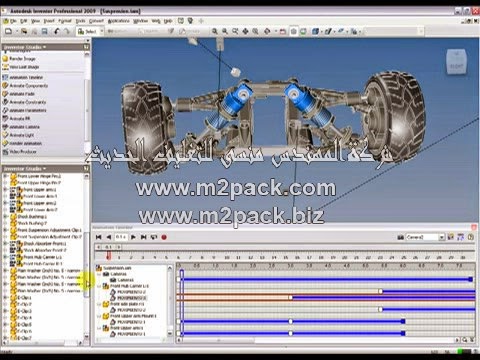Expand the Select mode dropdown arrow
The height and width of the screenshot is (360, 480).
(x=102, y=31)
